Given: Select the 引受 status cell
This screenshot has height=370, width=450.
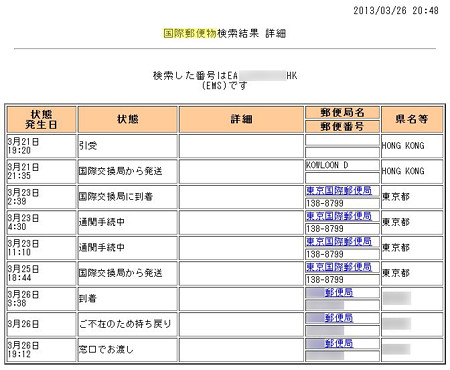Looking at the screenshot, I should point(128,146).
